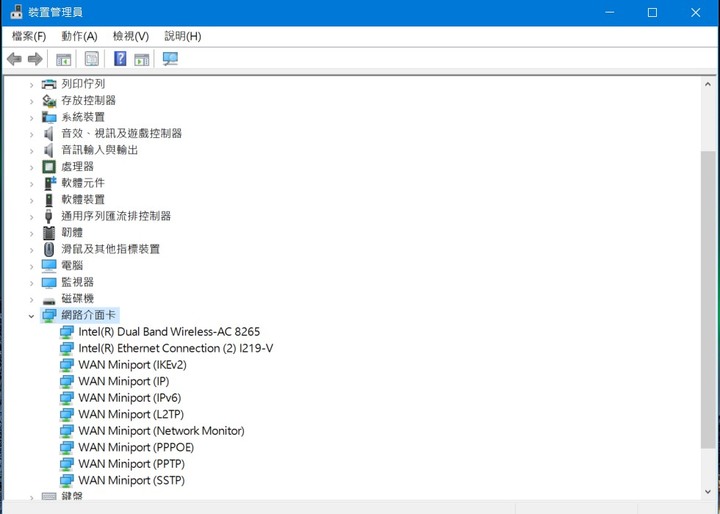
Task: Select WAN Miniport (IP) entry
Action: tap(124, 381)
